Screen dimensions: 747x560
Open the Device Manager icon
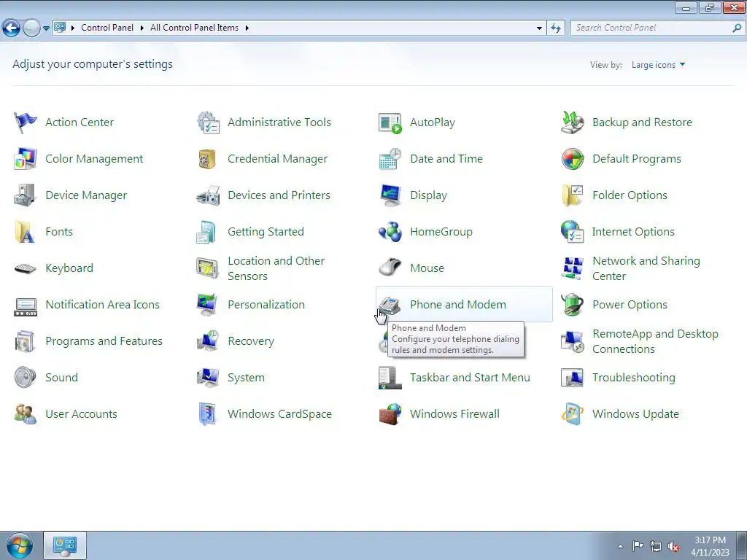[x=25, y=195]
